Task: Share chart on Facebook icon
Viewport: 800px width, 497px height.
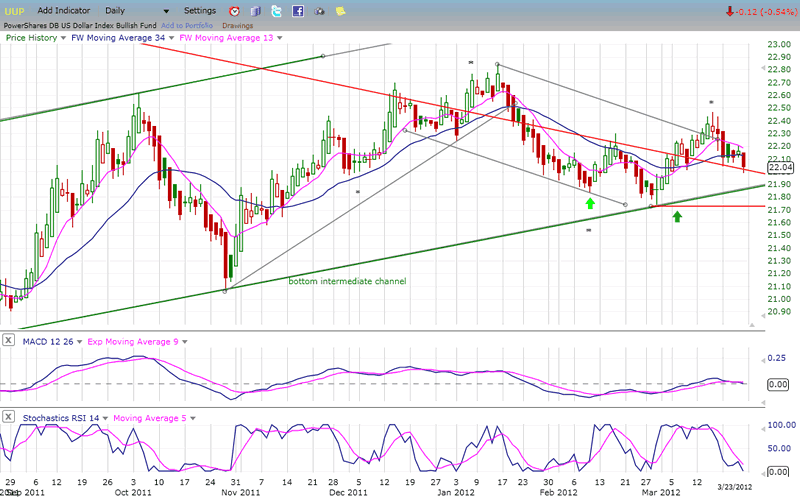Action: [298, 11]
